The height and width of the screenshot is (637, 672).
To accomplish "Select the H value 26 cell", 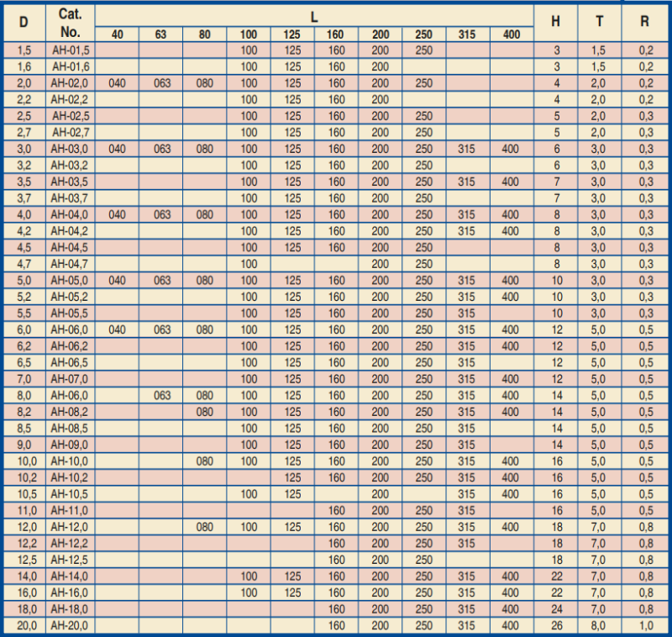I will [556, 625].
